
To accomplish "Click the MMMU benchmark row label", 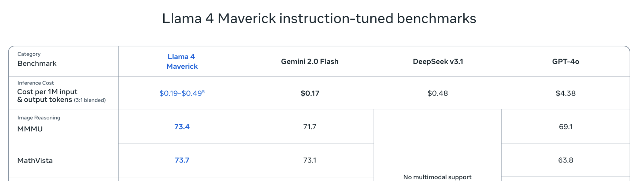I will tap(30, 129).
